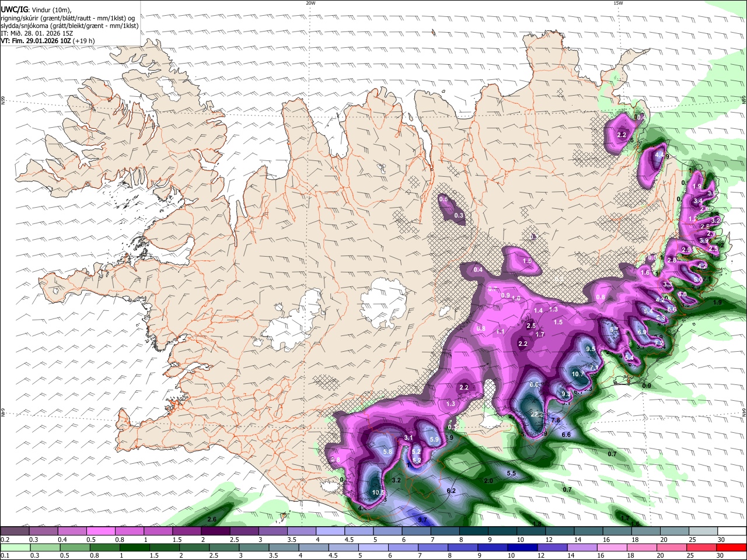Click the '5.5' rain value offshore
This screenshot has width=747, height=560.
pos(511,473)
